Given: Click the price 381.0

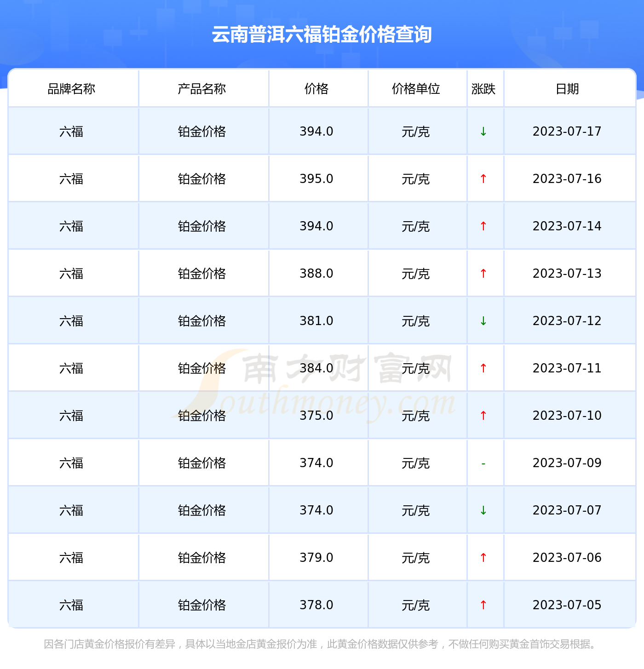Looking at the screenshot, I should [316, 321].
